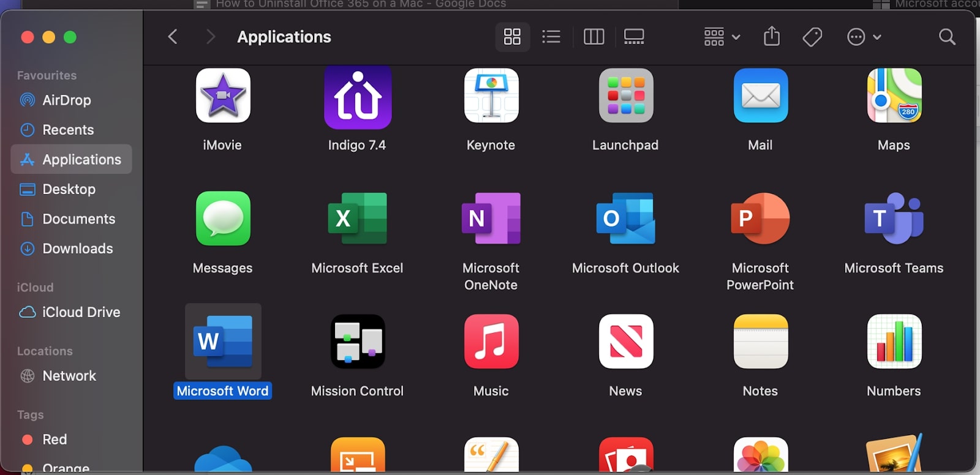Click the Microsoft Outlook name label
This screenshot has height=475, width=980.
click(x=626, y=268)
